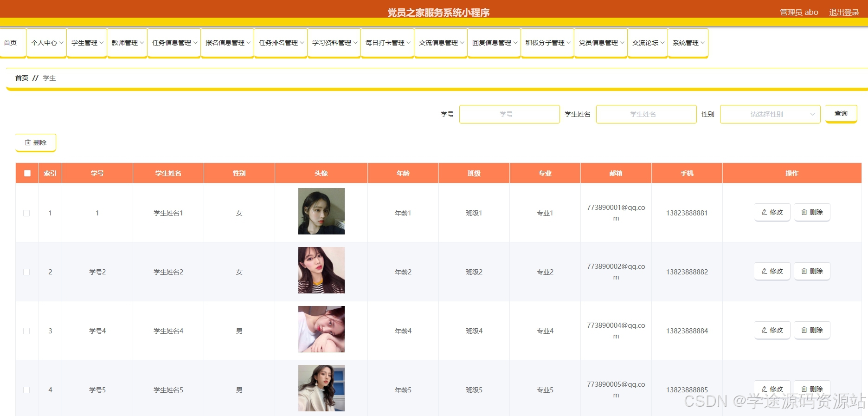Click the 删除 button for 学生姓名1

[812, 212]
